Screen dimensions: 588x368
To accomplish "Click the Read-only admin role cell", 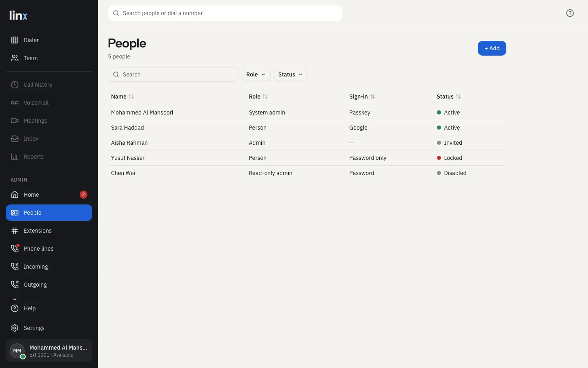I will [270, 173].
